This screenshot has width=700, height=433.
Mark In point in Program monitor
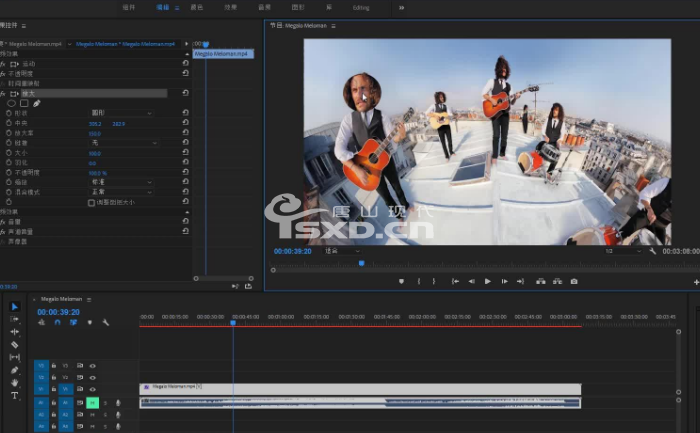coord(419,281)
